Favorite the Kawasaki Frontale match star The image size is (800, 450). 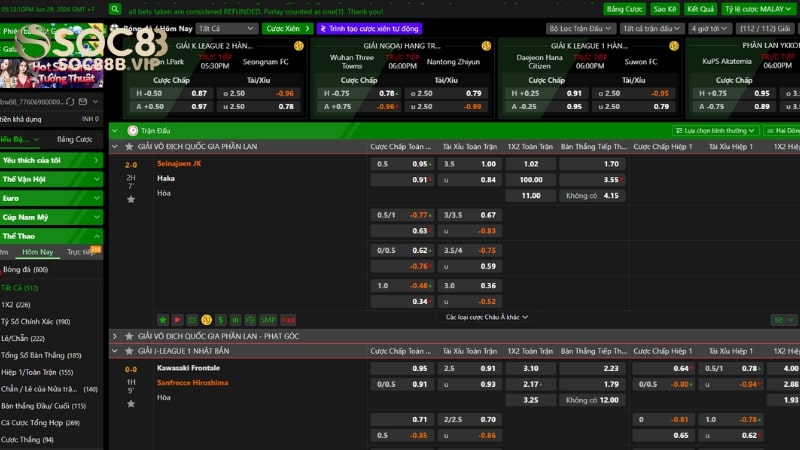[x=131, y=404]
